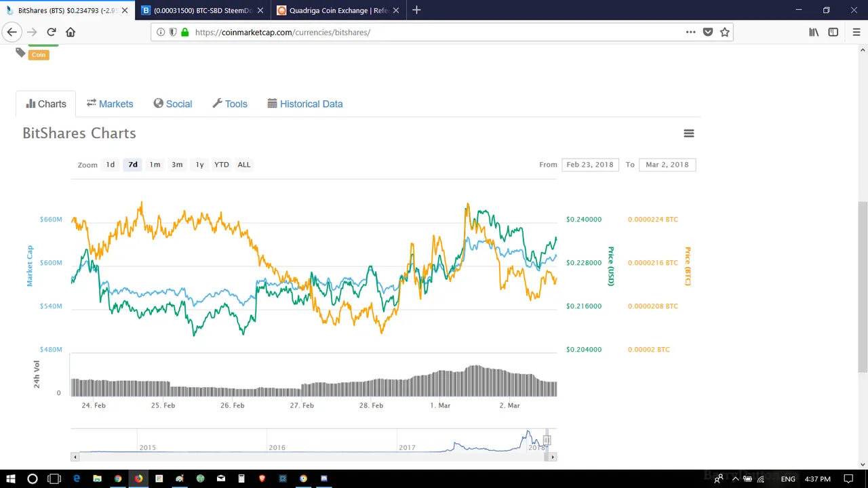Toggle the Firefox sidebar view
Screen dimensions: 868x488
pos(833,32)
